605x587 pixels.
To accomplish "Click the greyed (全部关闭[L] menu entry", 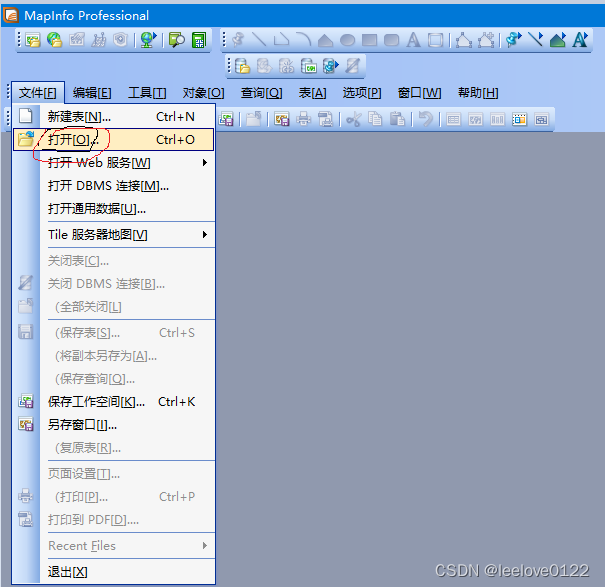I will (x=114, y=307).
